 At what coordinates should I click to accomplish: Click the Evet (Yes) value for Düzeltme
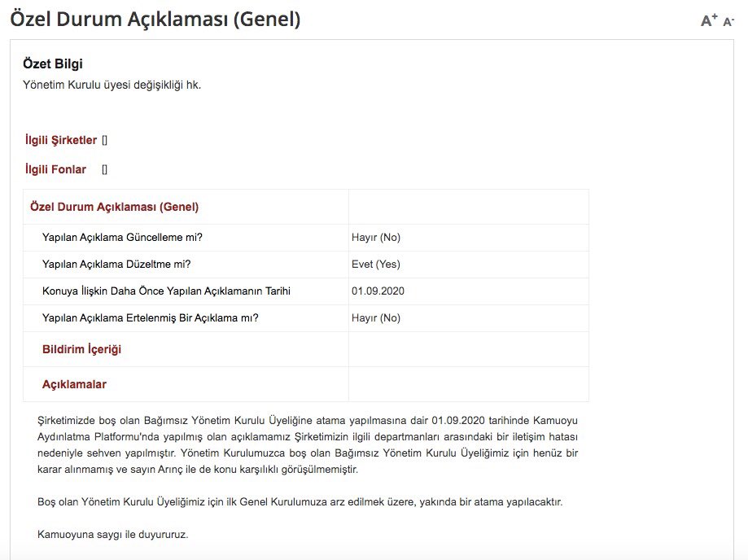(376, 265)
